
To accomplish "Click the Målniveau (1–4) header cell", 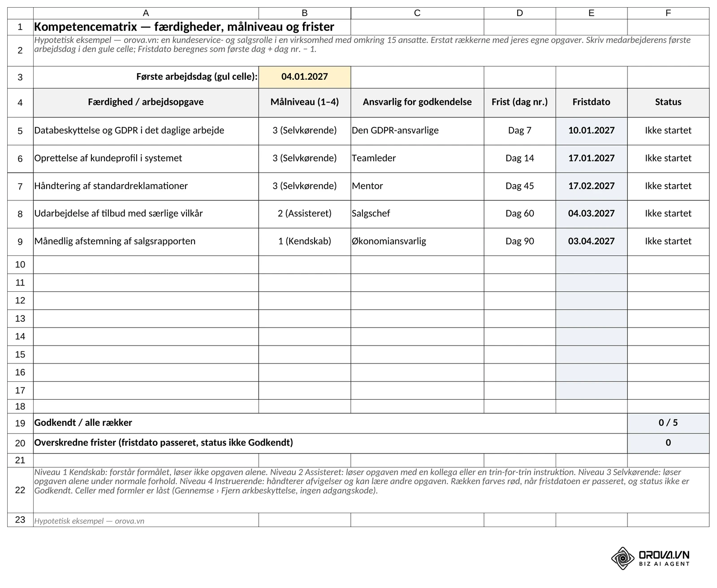I will 305,103.
